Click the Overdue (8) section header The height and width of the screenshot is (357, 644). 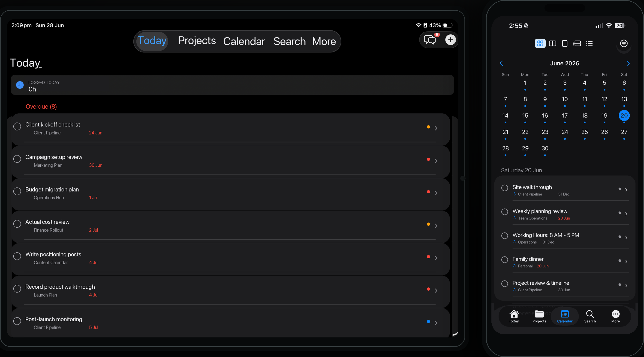41,106
